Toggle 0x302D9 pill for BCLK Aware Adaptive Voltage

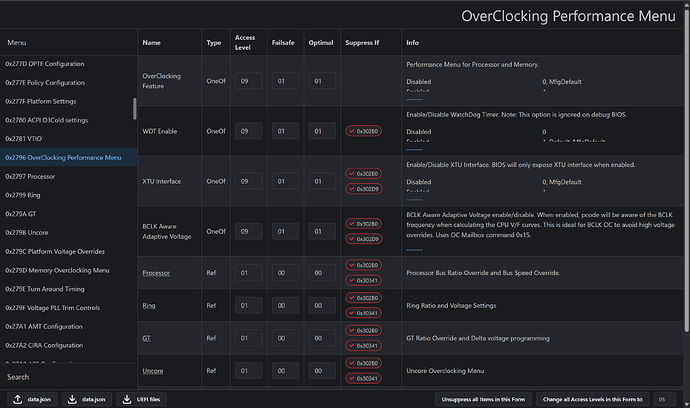(x=362, y=239)
